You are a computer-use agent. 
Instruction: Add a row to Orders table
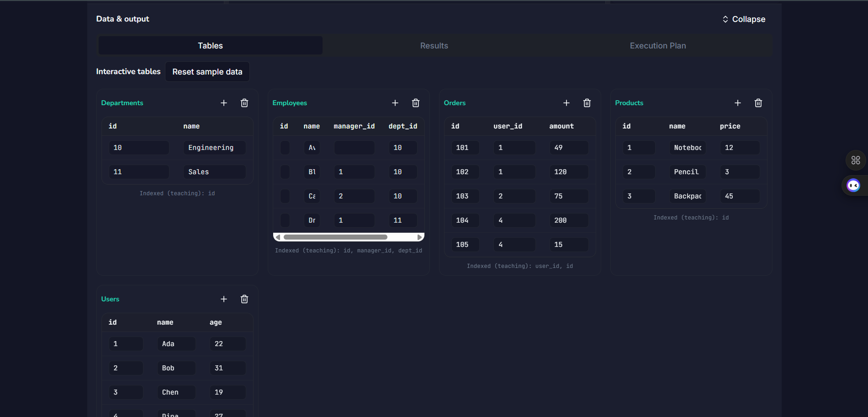(566, 103)
